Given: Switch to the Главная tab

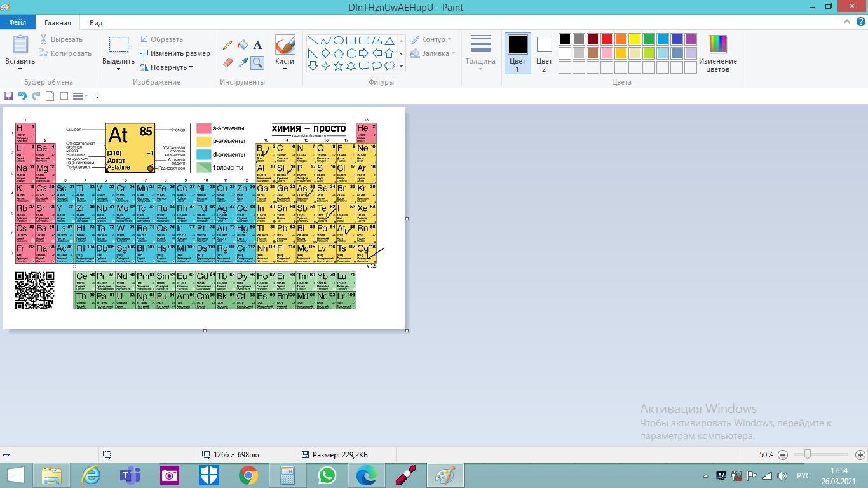Looking at the screenshot, I should (x=58, y=23).
